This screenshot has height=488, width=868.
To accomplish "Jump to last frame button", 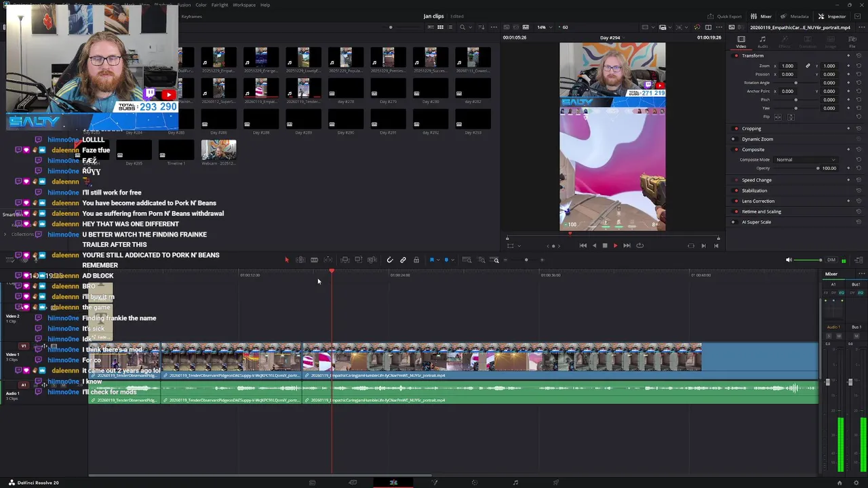I will (627, 246).
